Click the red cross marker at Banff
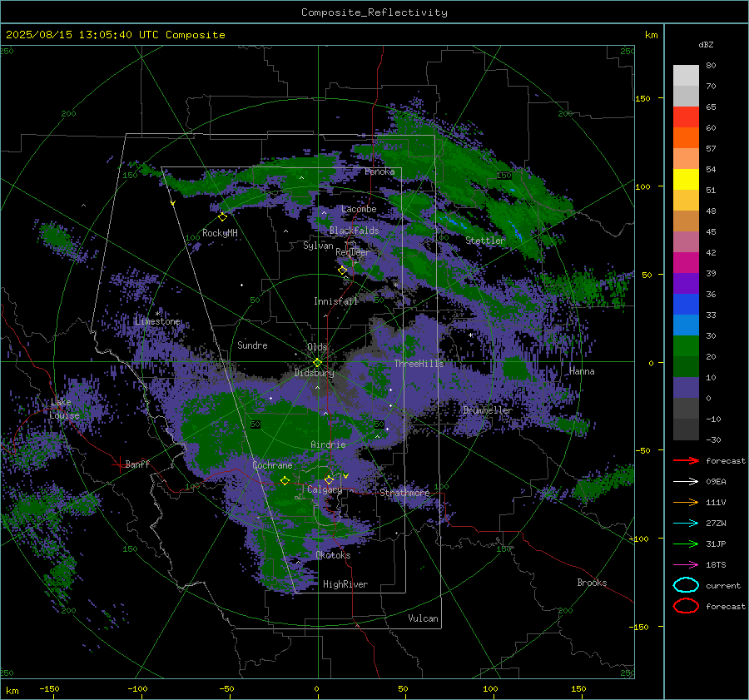The image size is (749, 700). pos(119,464)
